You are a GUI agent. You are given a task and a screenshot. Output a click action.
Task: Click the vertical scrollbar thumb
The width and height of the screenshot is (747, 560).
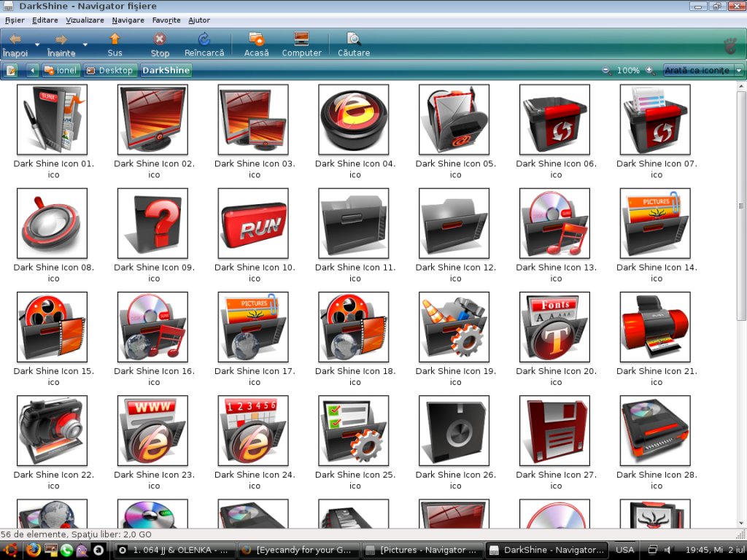tap(741, 206)
